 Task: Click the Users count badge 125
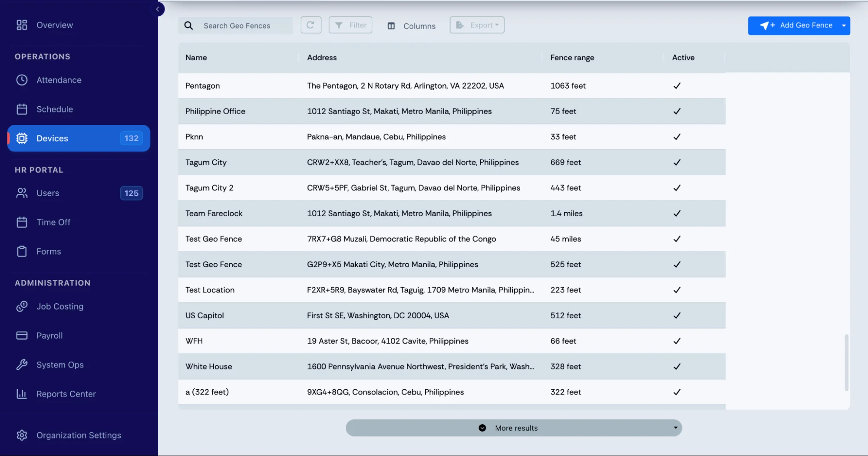pos(132,193)
